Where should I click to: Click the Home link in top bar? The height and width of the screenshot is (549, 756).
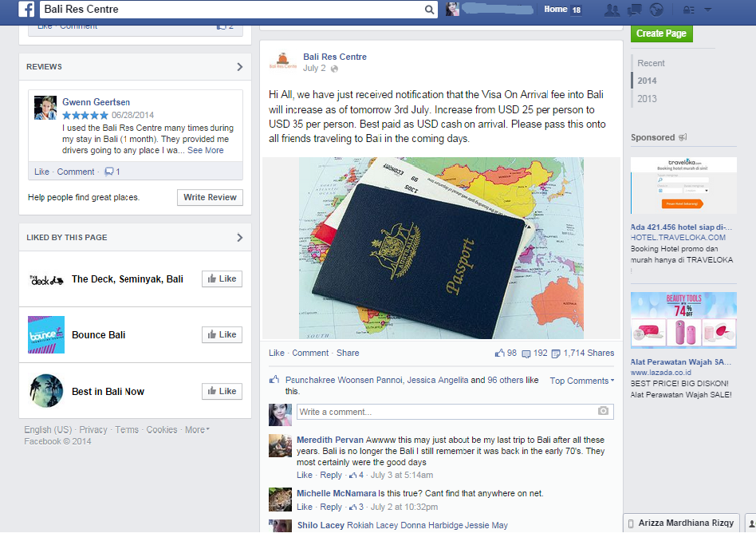pyautogui.click(x=555, y=9)
